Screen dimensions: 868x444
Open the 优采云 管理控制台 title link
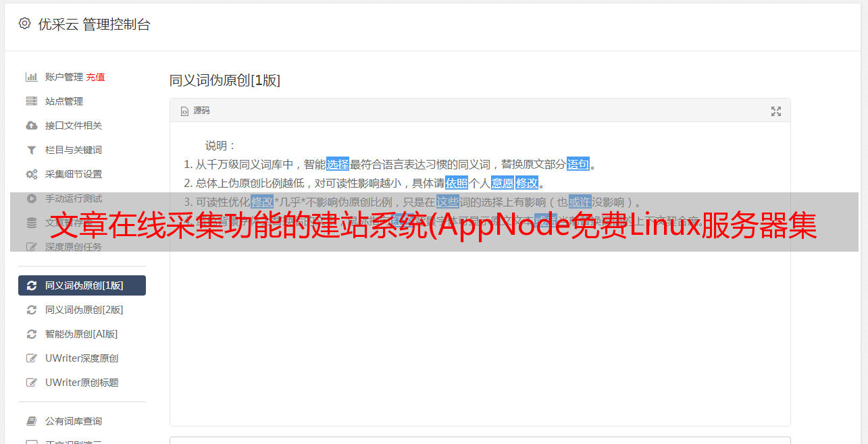[94, 24]
